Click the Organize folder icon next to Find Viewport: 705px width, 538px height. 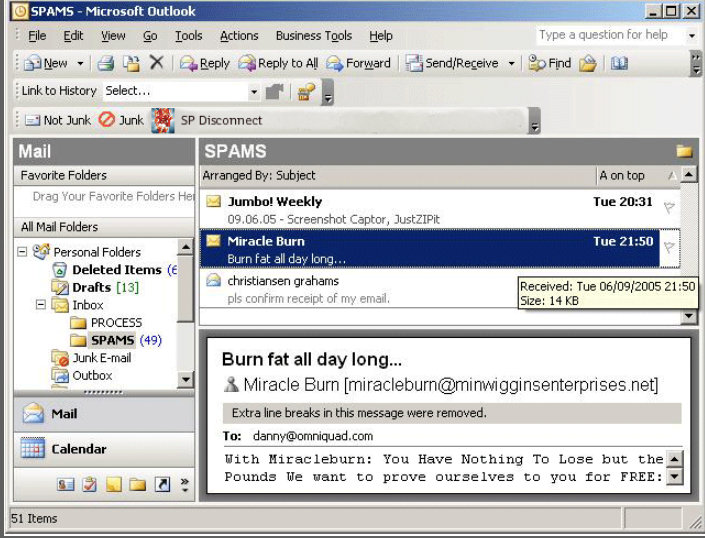[x=588, y=63]
